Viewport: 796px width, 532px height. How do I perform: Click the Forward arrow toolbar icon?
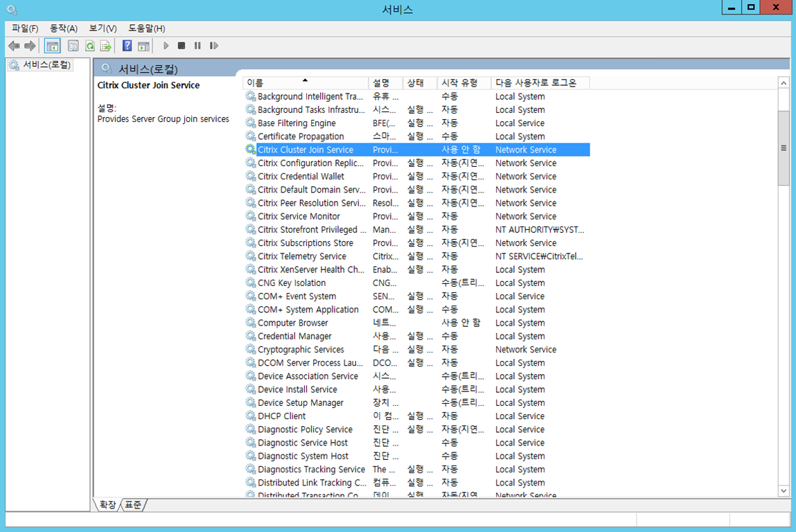(30, 46)
